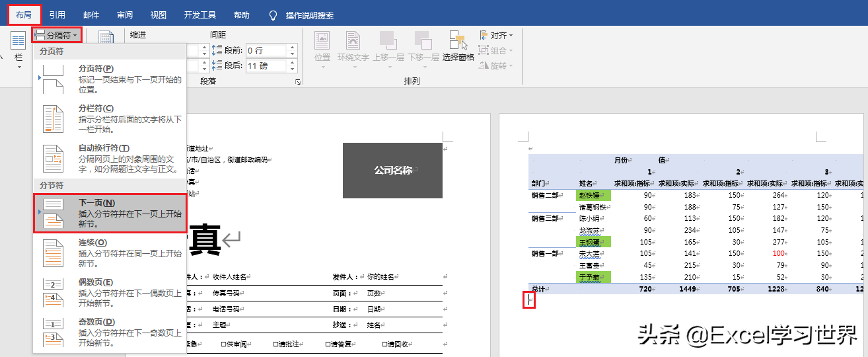The image size is (868, 357).
Task: Click the 陈小娟 table cell
Action: [590, 219]
